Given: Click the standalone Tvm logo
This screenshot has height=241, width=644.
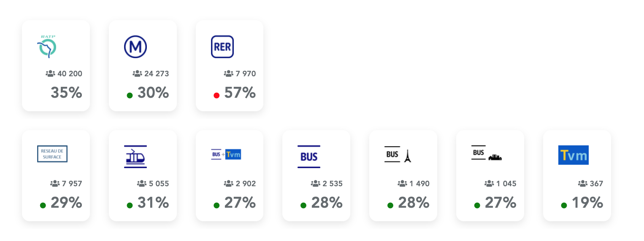Looking at the screenshot, I should tap(574, 155).
